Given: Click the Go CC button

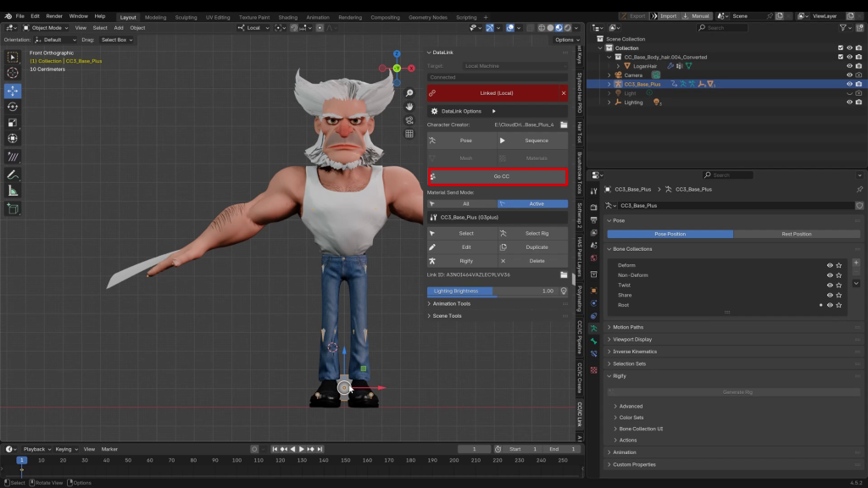Looking at the screenshot, I should 500,176.
